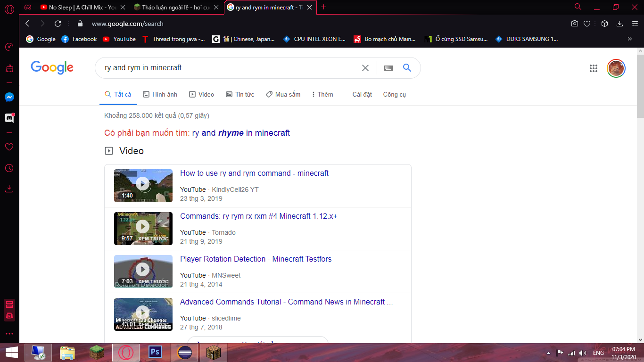Open 'How to use ry and rym command' link
644x362 pixels.
click(254, 173)
